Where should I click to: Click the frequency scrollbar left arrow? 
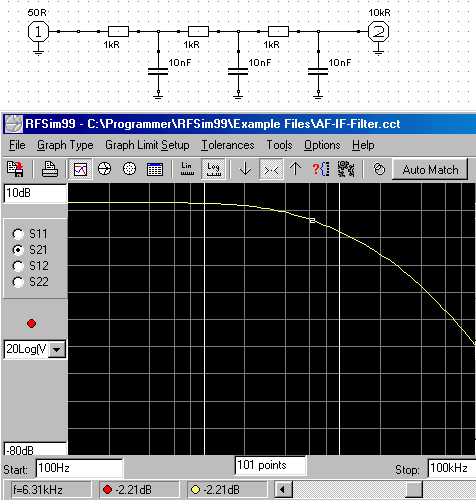[283, 490]
